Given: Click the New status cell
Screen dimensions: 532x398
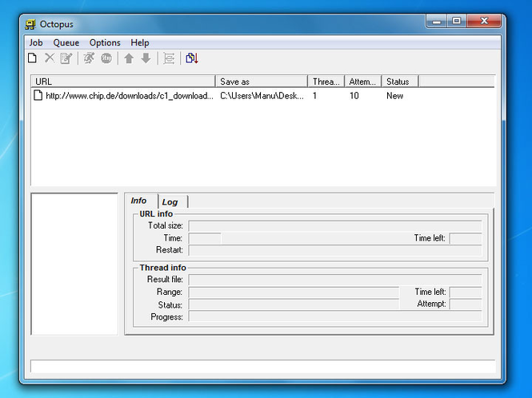Looking at the screenshot, I should pos(394,96).
